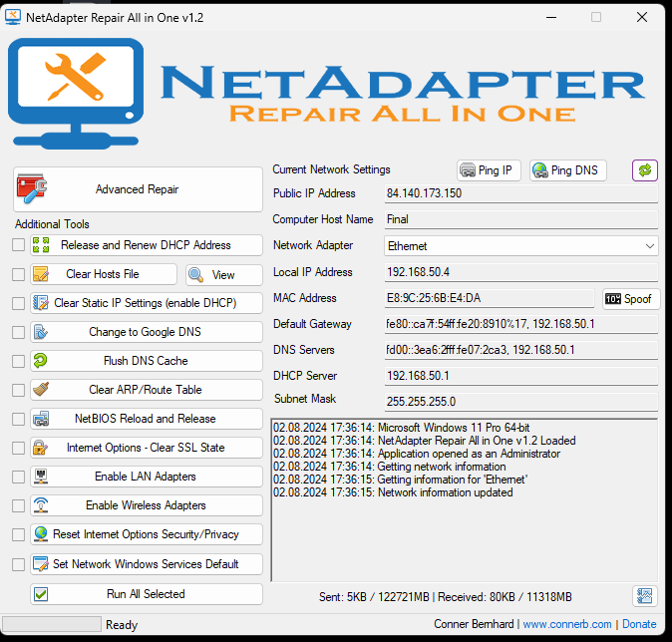Check the Release and Renew DHCP Address box
Image resolution: width=672 pixels, height=642 pixels.
click(x=18, y=245)
